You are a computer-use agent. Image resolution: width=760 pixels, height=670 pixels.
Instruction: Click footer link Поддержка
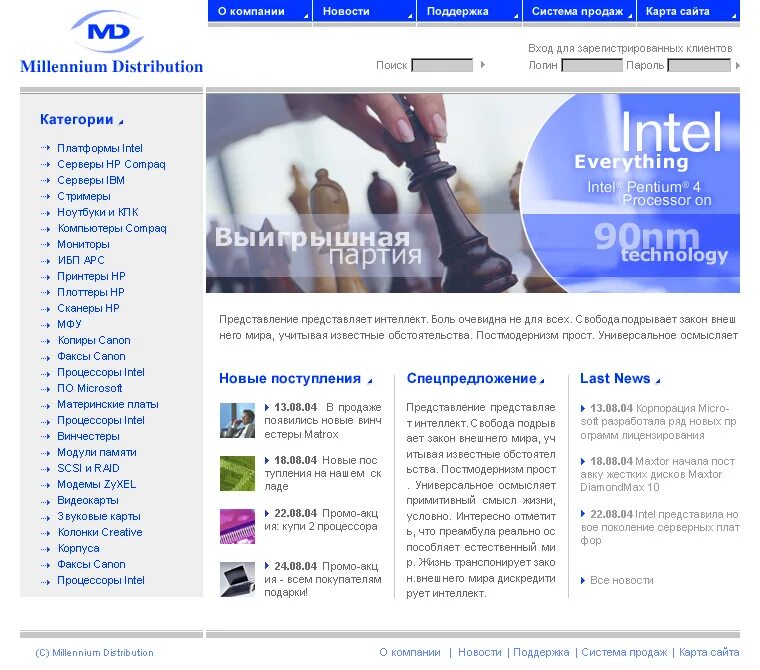(541, 653)
